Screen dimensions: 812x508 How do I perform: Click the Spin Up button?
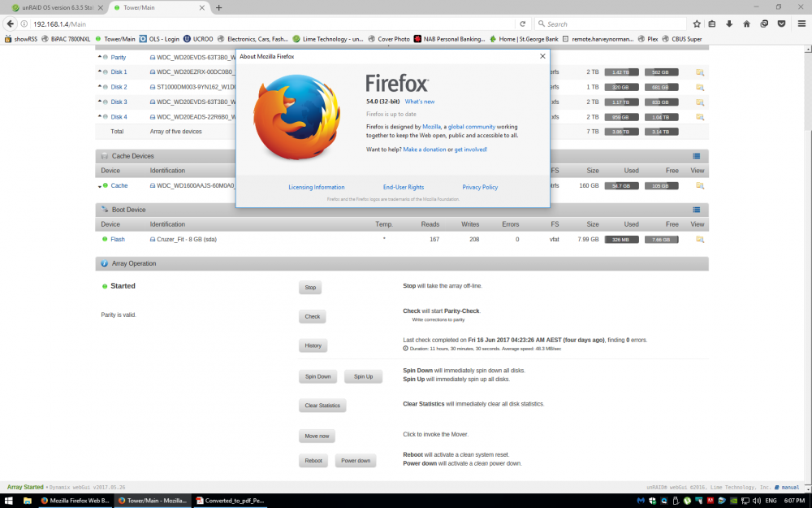[x=363, y=377]
